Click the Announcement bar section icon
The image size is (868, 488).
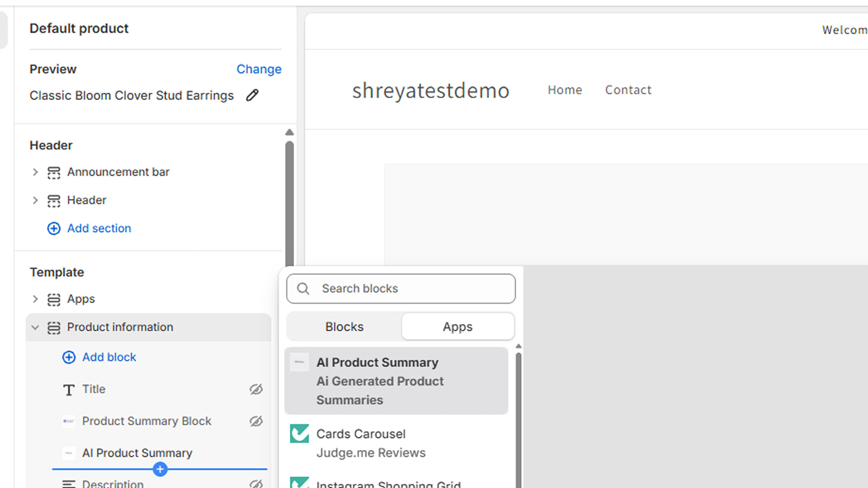(x=54, y=172)
